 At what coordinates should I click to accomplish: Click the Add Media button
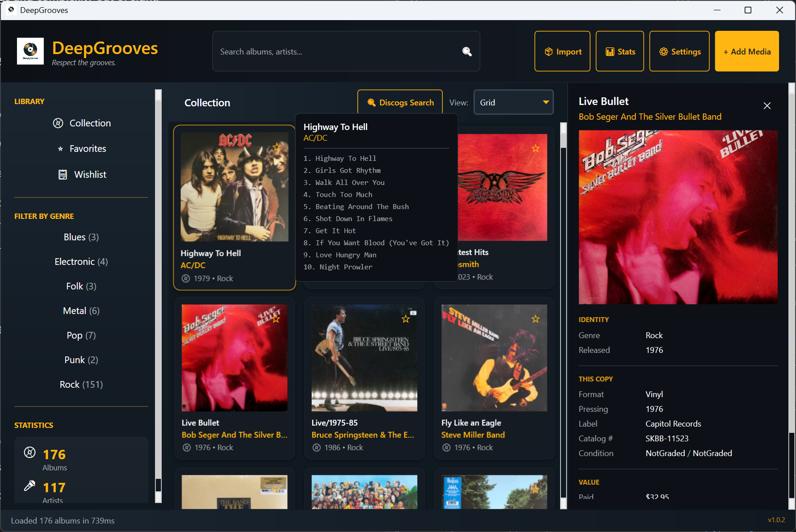coord(746,51)
